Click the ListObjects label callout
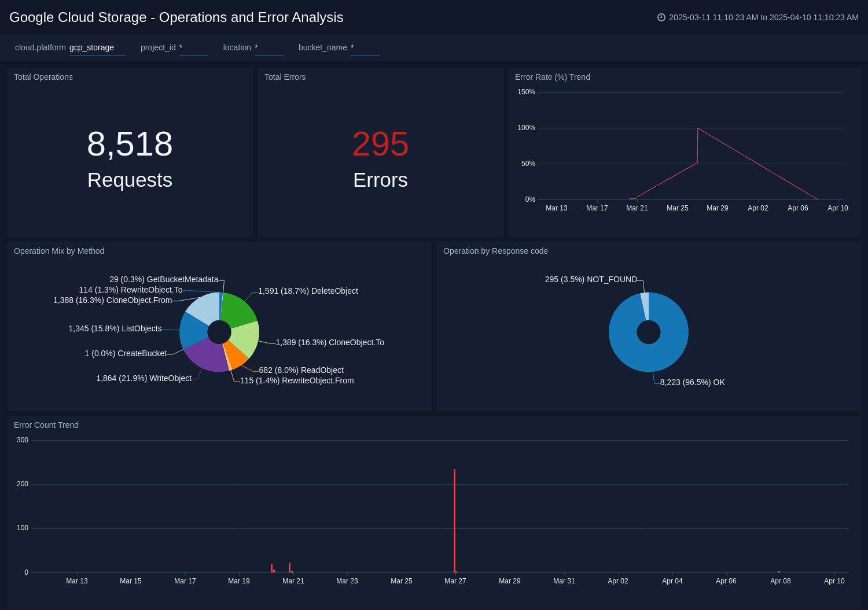The image size is (868, 610). (115, 328)
